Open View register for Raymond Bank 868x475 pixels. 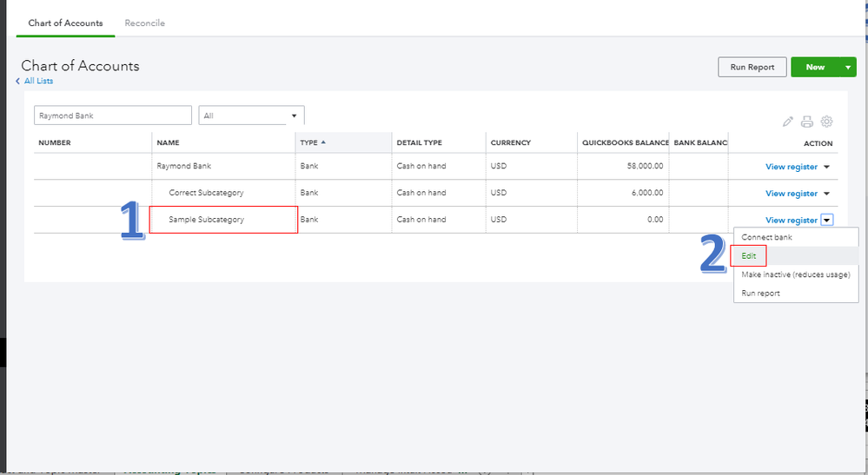click(x=791, y=167)
